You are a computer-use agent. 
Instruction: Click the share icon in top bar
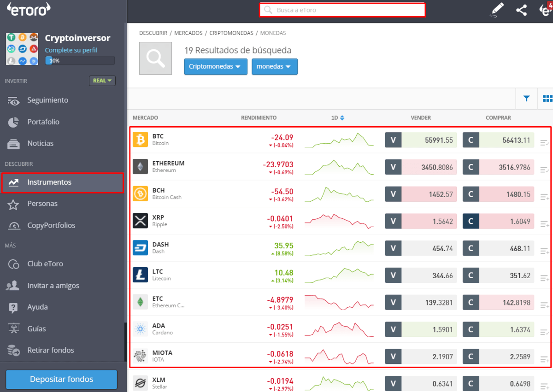(521, 10)
